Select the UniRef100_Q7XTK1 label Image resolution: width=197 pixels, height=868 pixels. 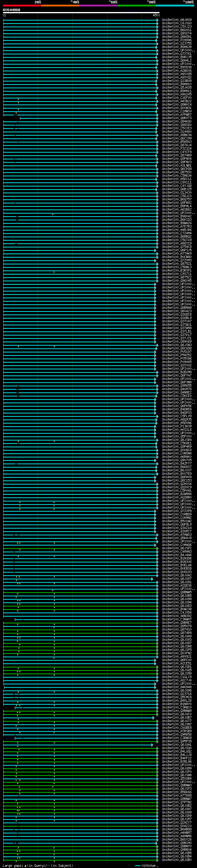(177, 54)
